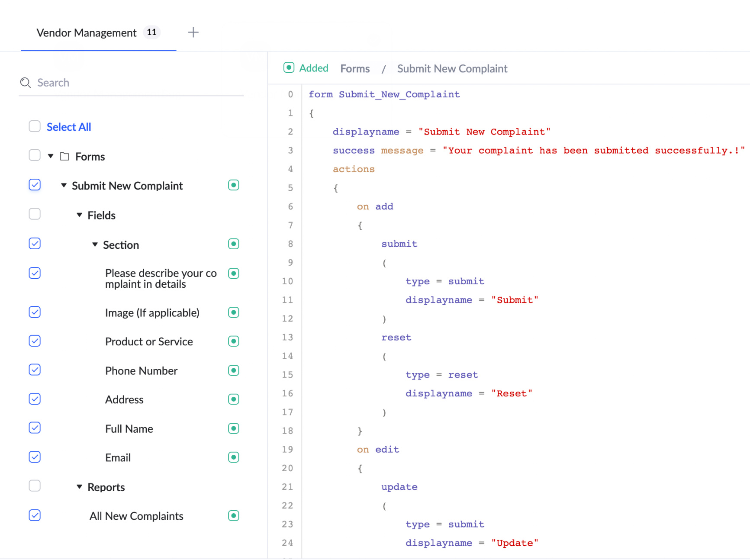The height and width of the screenshot is (560, 750).
Task: Toggle the Select All checkbox
Action: click(35, 126)
